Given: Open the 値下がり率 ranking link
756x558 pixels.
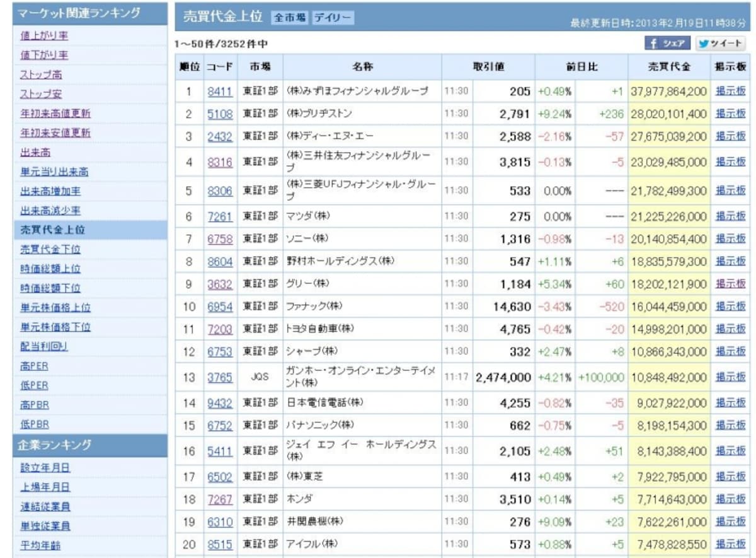Looking at the screenshot, I should tap(44, 55).
